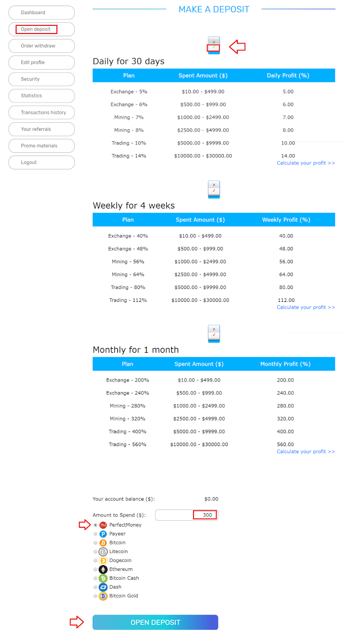Click Calculate your profit under Daily plan
Image resolution: width=343 pixels, height=644 pixels.
coord(306,163)
